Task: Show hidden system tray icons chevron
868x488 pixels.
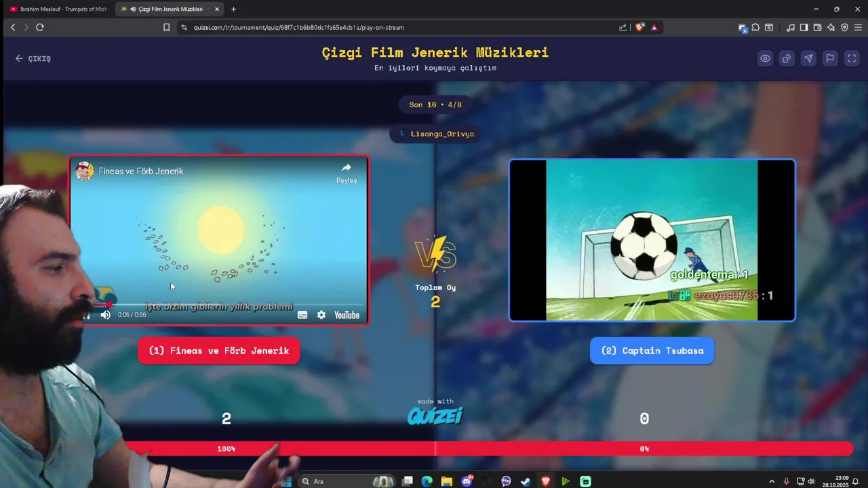Action: click(x=772, y=481)
